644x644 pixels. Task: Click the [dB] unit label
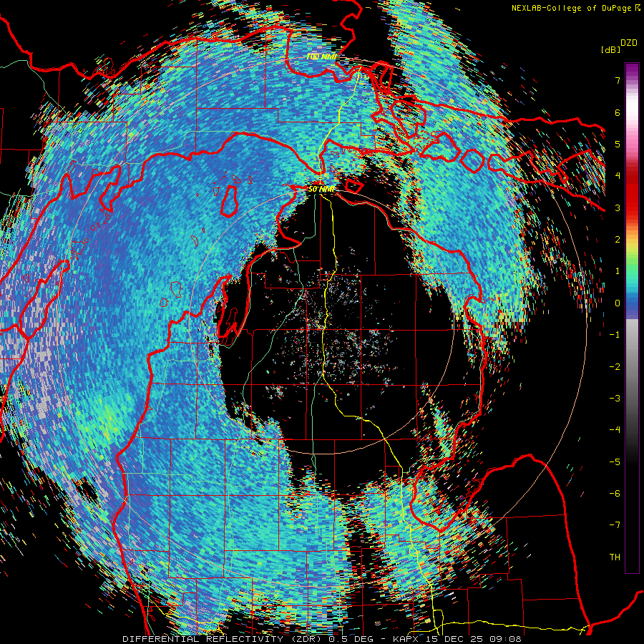coord(610,49)
